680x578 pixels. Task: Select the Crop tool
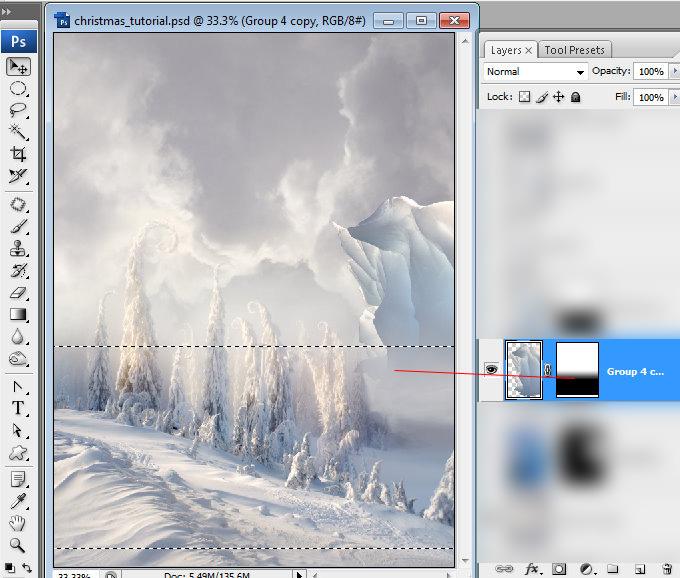coord(18,154)
